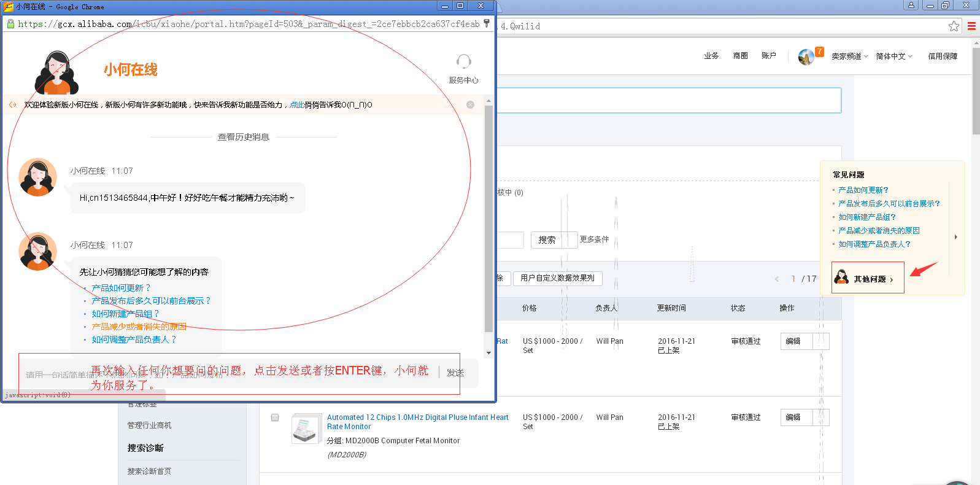Viewport: 980px width, 485px height.
Task: Click the padlock icon in the popup address bar
Action: (x=10, y=24)
